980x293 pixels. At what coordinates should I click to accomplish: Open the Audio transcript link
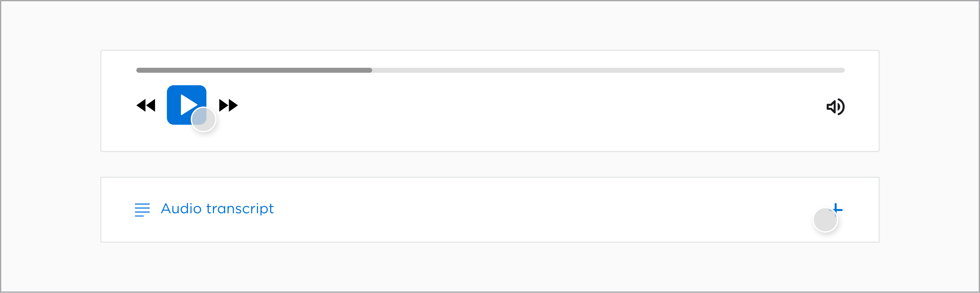click(217, 209)
